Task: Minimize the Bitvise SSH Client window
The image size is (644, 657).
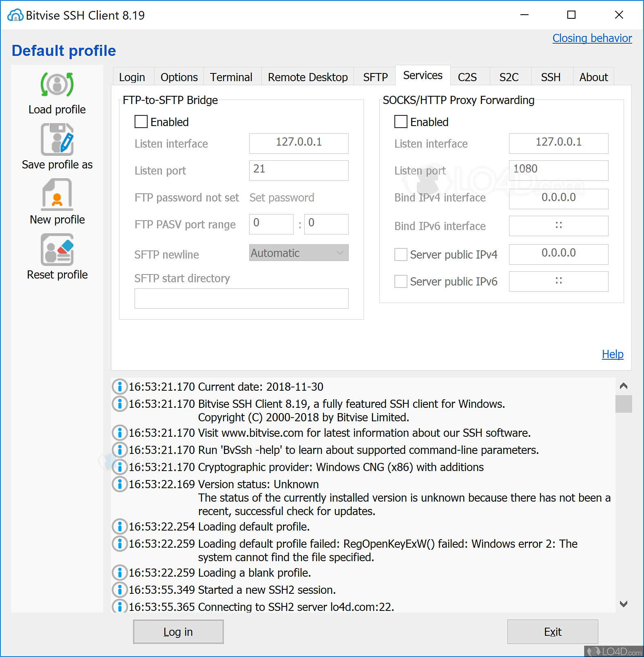Action: tap(524, 15)
